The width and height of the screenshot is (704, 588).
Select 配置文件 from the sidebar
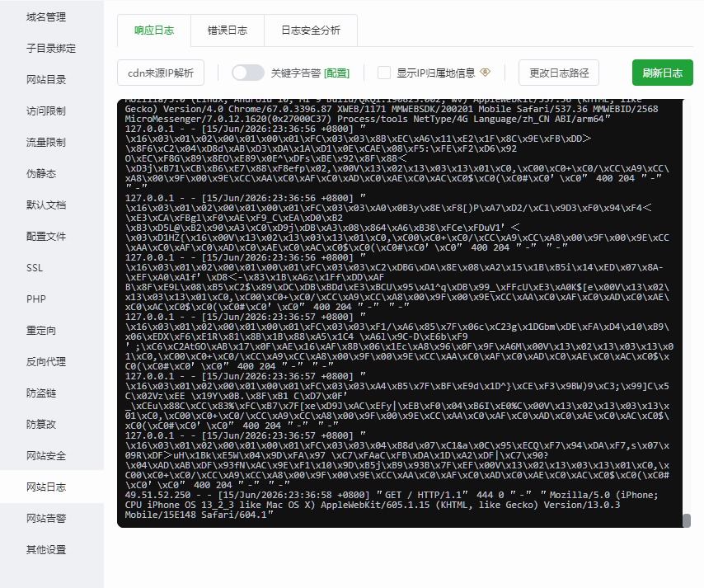click(46, 237)
